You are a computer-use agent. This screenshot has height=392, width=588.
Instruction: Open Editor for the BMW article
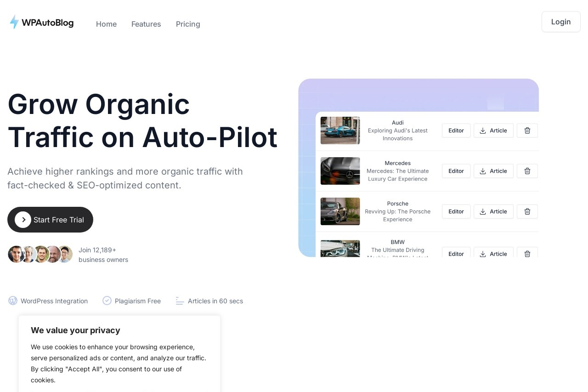pos(456,252)
